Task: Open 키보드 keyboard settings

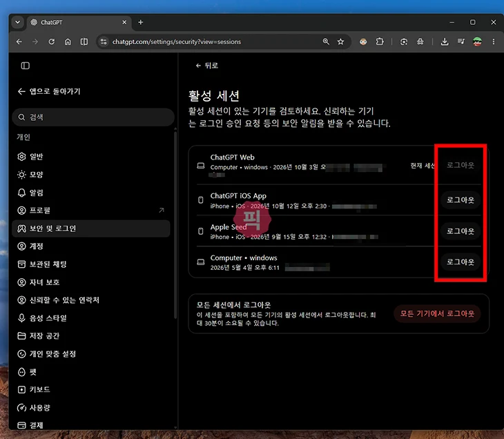Action: click(91, 389)
